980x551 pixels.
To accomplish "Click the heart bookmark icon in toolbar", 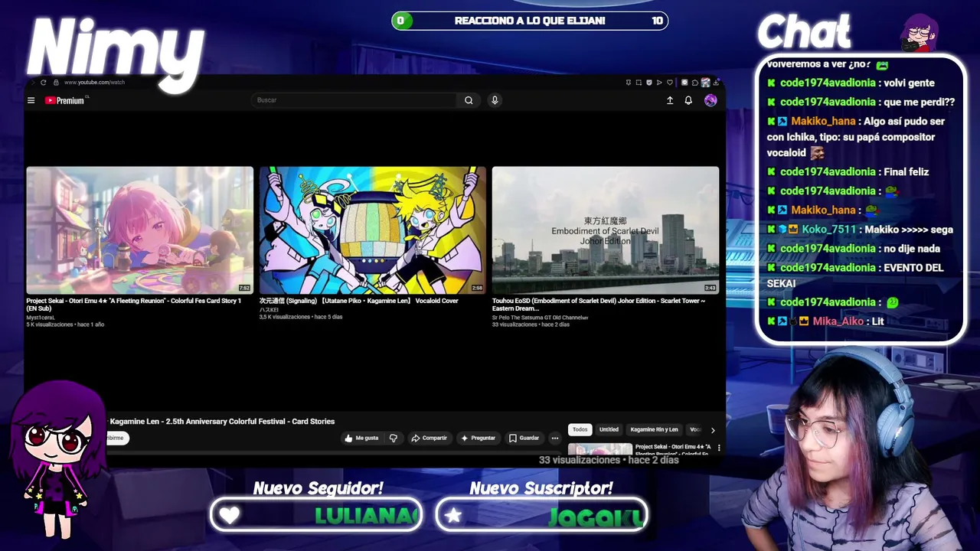I will pos(670,83).
